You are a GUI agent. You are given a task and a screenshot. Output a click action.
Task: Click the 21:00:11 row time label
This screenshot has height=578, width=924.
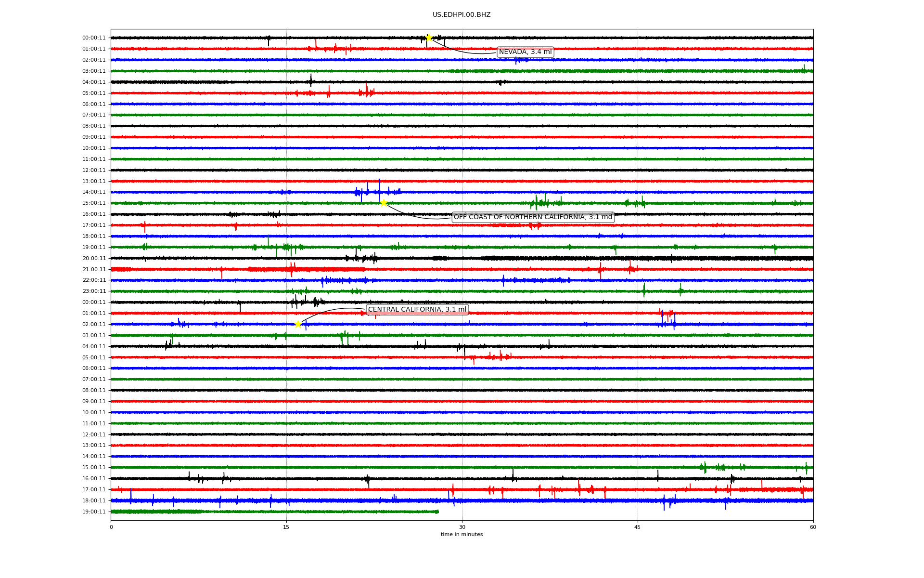(x=94, y=269)
